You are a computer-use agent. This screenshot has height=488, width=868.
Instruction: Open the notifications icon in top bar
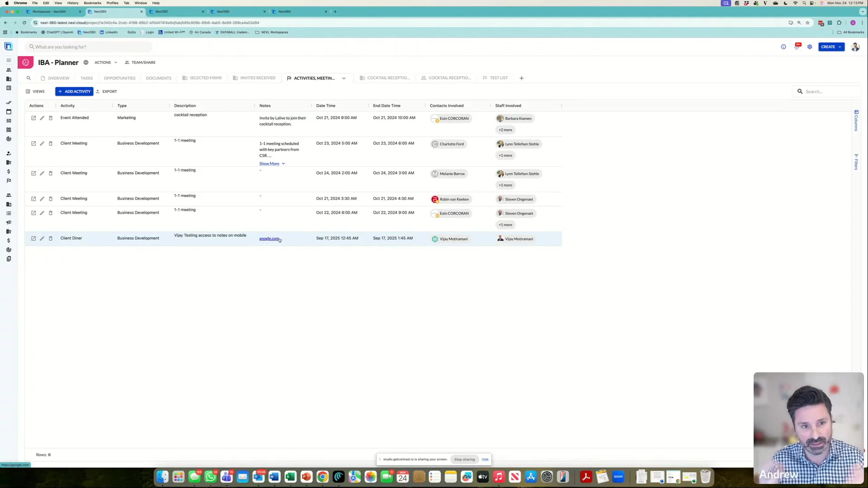click(797, 47)
